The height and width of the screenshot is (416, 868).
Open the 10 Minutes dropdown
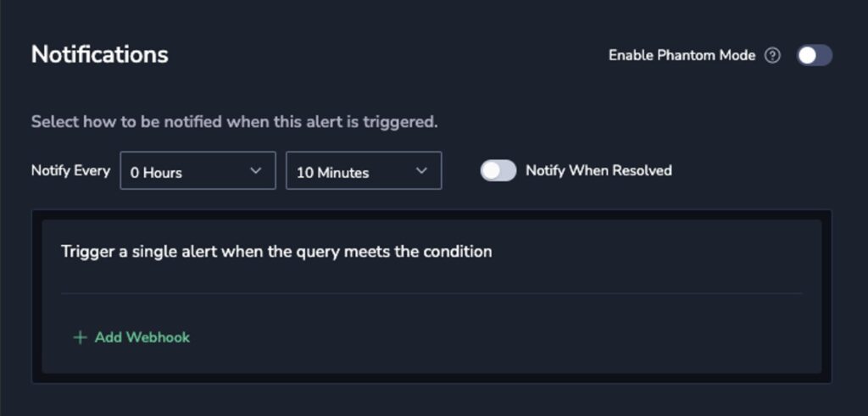364,170
